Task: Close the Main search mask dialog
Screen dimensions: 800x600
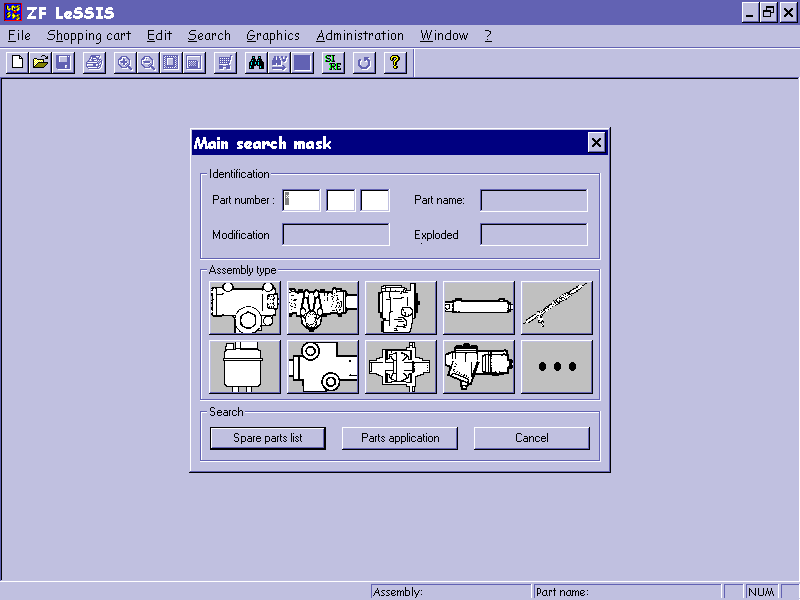Action: click(596, 142)
